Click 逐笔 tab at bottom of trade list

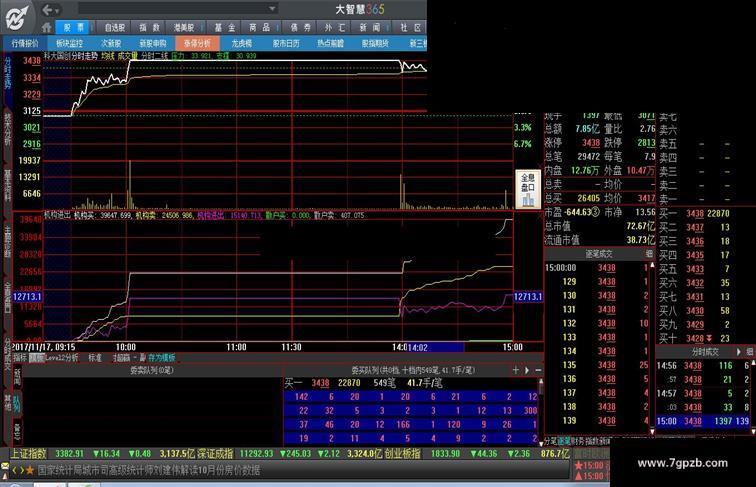coord(564,441)
